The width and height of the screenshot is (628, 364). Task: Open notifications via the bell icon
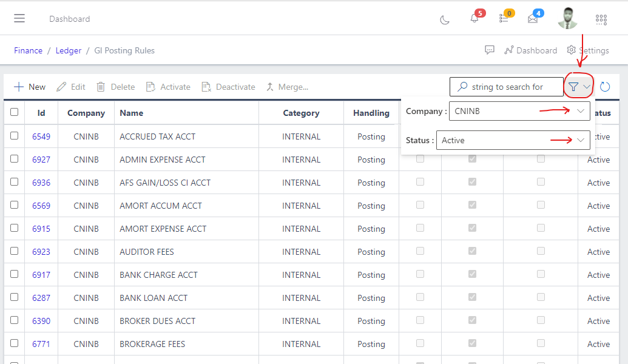click(474, 18)
